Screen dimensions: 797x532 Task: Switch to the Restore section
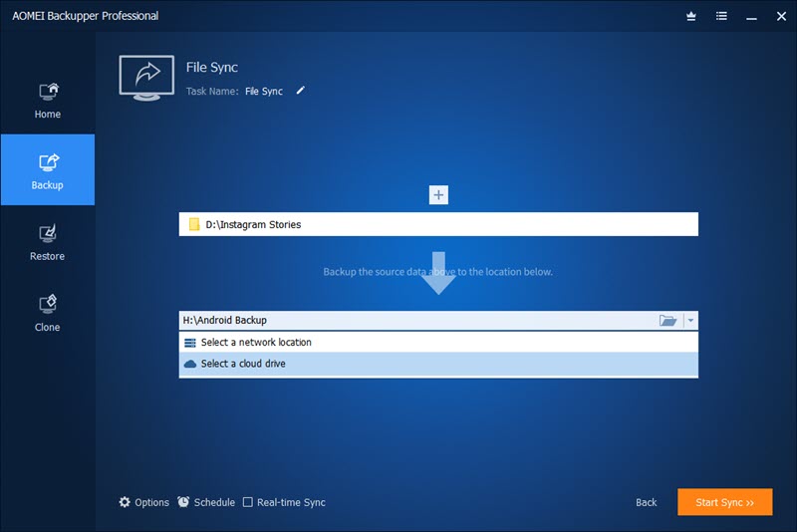coord(47,243)
